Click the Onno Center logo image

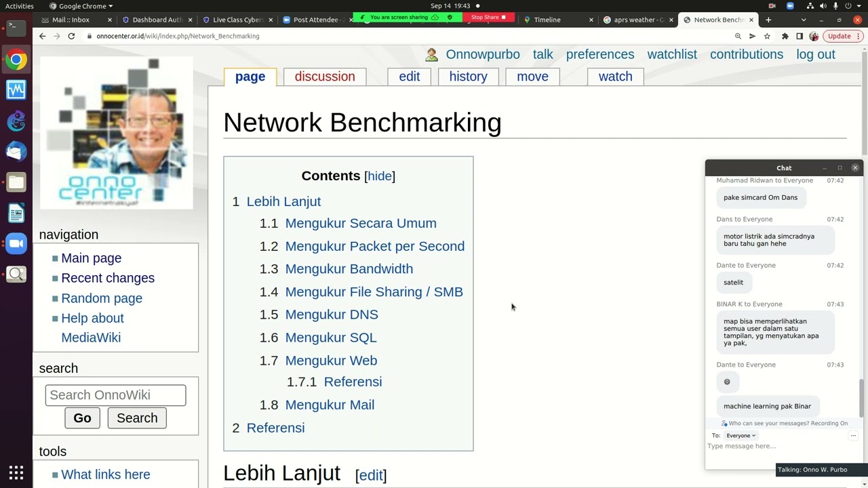116,133
